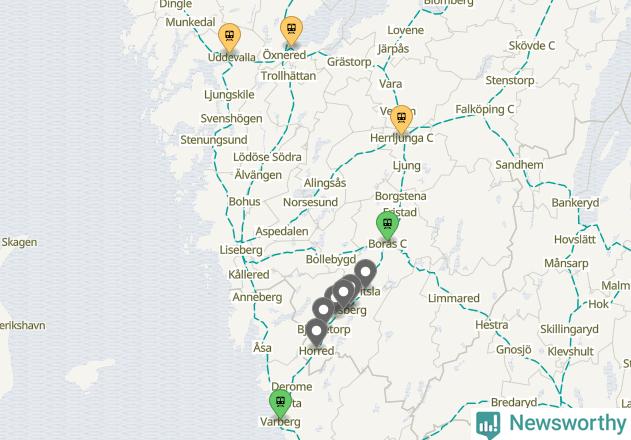Viewport: 631px width, 440px height.
Task: Click the Trollhättan place label
Action: coord(288,76)
